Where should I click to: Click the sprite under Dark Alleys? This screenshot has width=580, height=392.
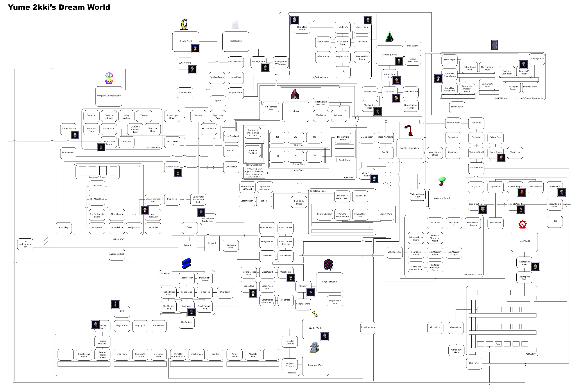pos(253,293)
